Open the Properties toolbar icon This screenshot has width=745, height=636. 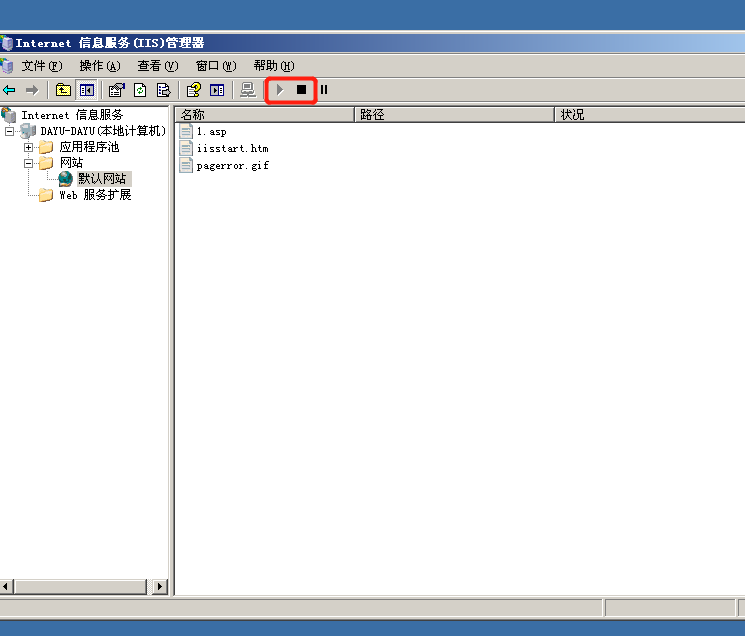coord(116,90)
